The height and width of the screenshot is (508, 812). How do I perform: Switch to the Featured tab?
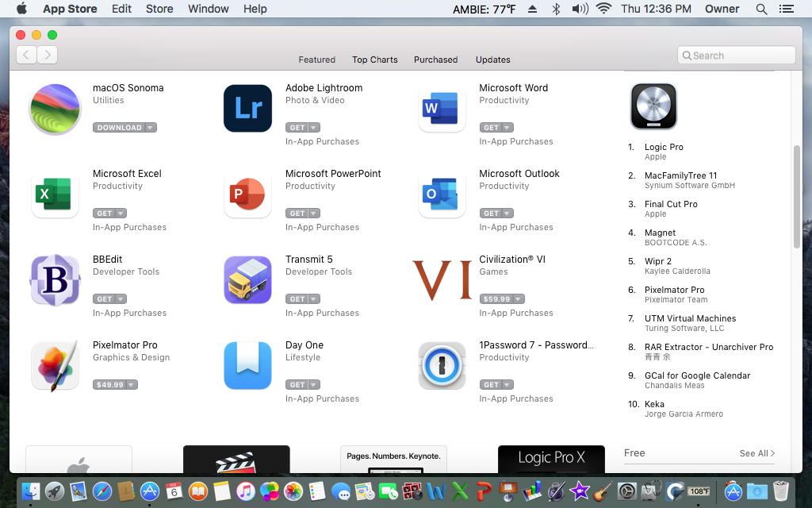coord(316,60)
